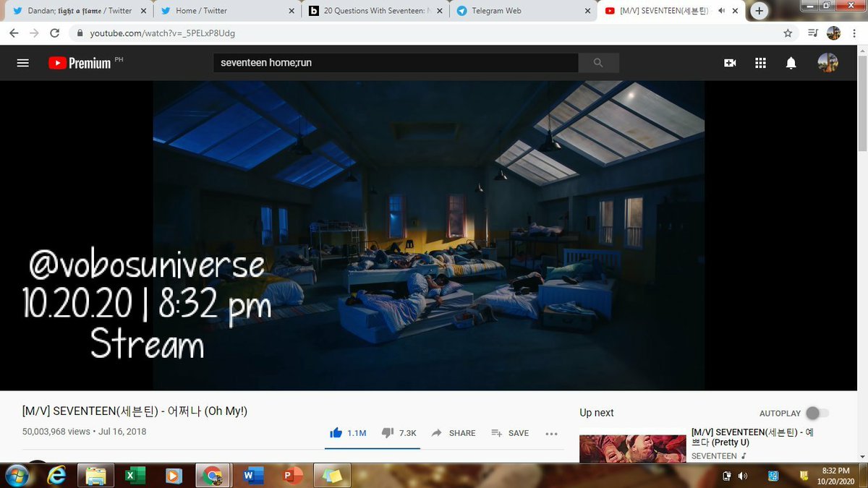
Task: Open Word from the taskbar
Action: (252, 475)
